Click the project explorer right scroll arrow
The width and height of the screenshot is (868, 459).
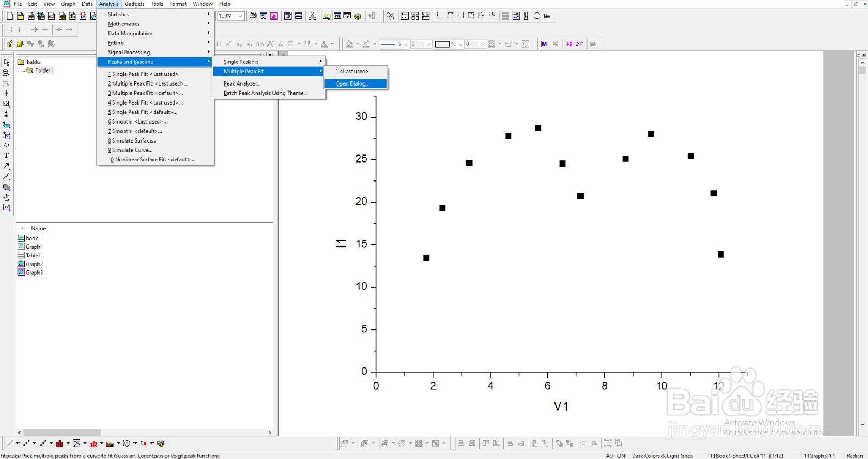click(270, 432)
